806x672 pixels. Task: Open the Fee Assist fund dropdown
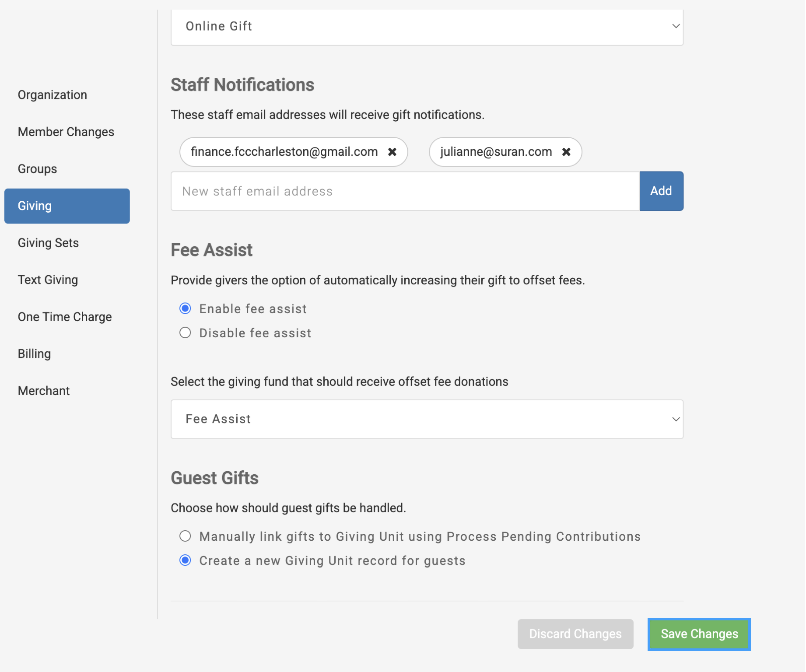pyautogui.click(x=427, y=419)
